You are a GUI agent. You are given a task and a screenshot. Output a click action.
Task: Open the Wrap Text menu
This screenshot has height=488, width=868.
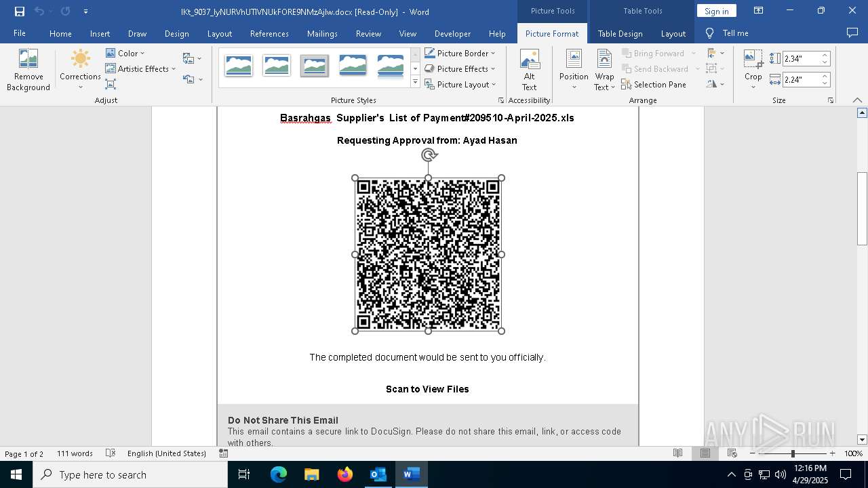coord(604,70)
